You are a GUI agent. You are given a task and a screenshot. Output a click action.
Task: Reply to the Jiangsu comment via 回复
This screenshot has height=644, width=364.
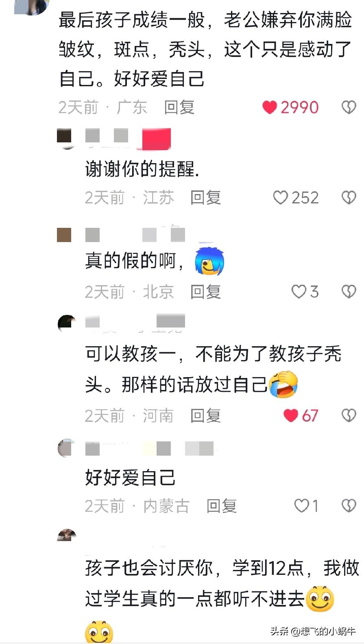pyautogui.click(x=206, y=198)
